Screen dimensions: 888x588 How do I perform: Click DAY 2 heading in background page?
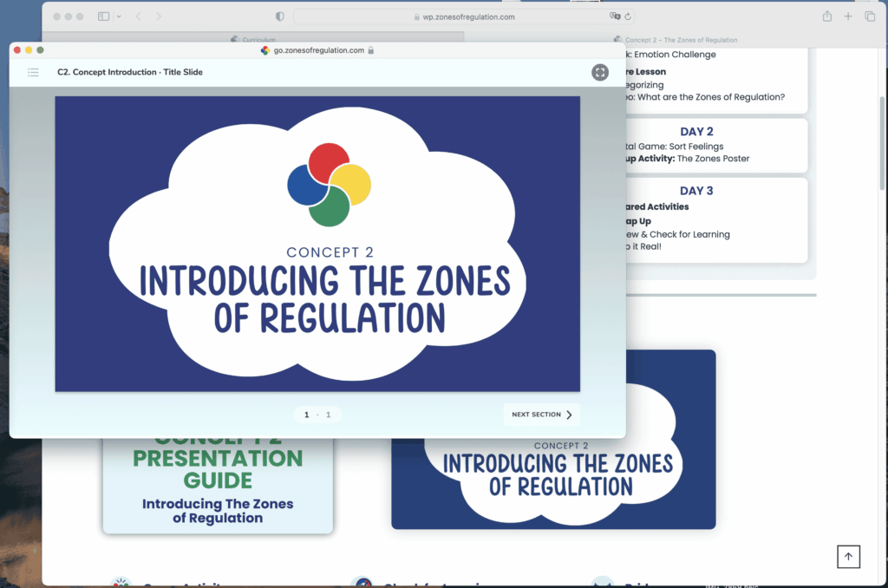[x=696, y=132]
